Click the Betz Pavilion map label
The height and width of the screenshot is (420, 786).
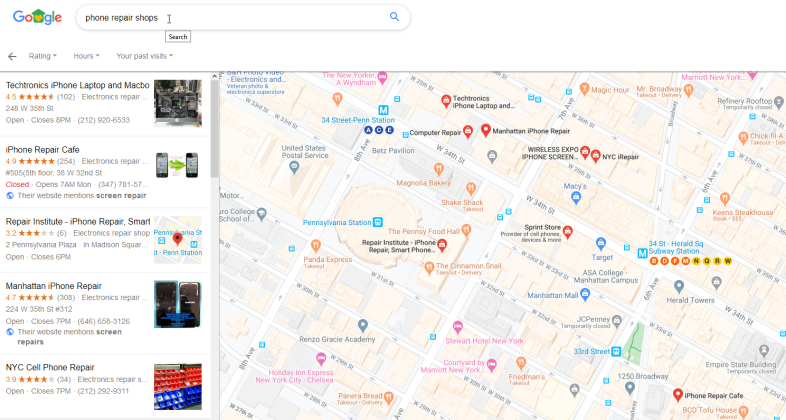(393, 150)
